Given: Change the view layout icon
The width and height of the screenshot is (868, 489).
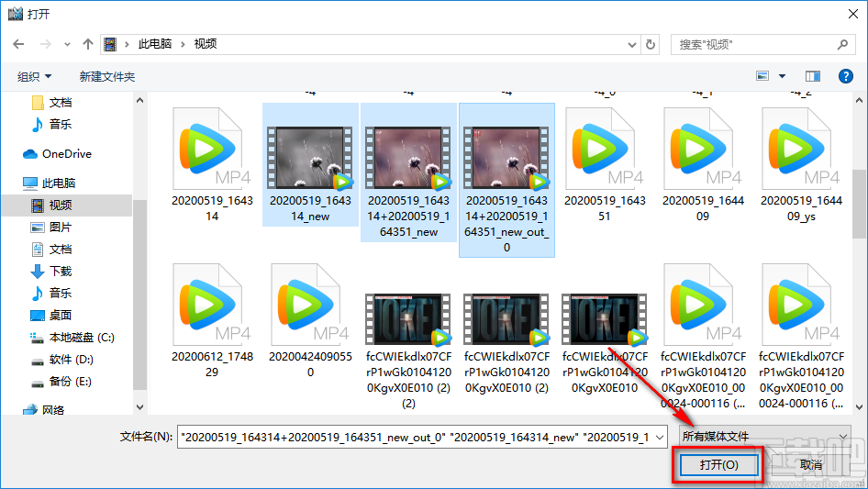Looking at the screenshot, I should point(762,76).
